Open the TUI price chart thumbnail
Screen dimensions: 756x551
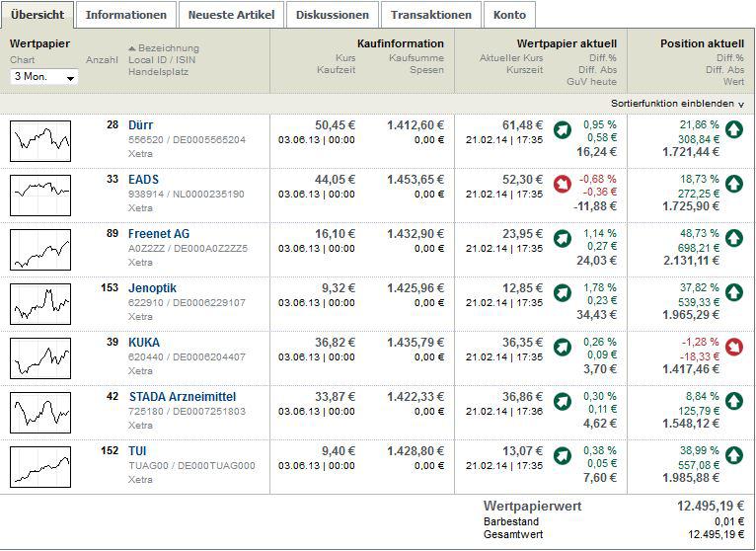point(40,467)
